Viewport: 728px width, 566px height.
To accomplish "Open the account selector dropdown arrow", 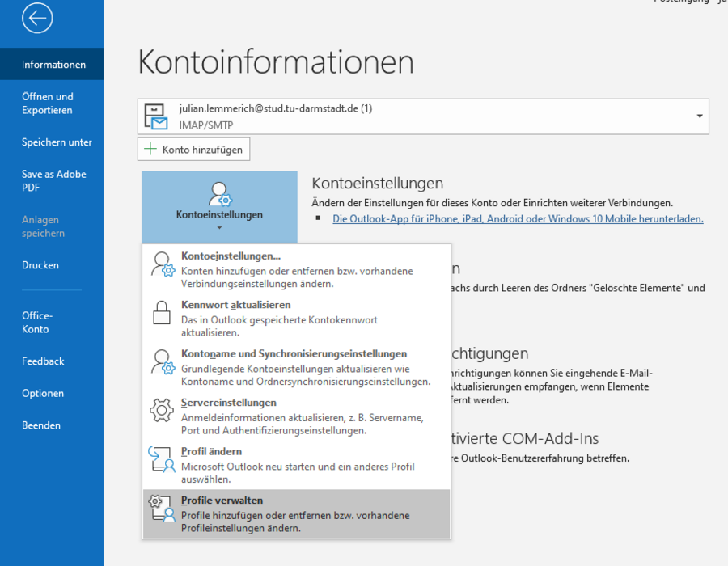I will (699, 116).
